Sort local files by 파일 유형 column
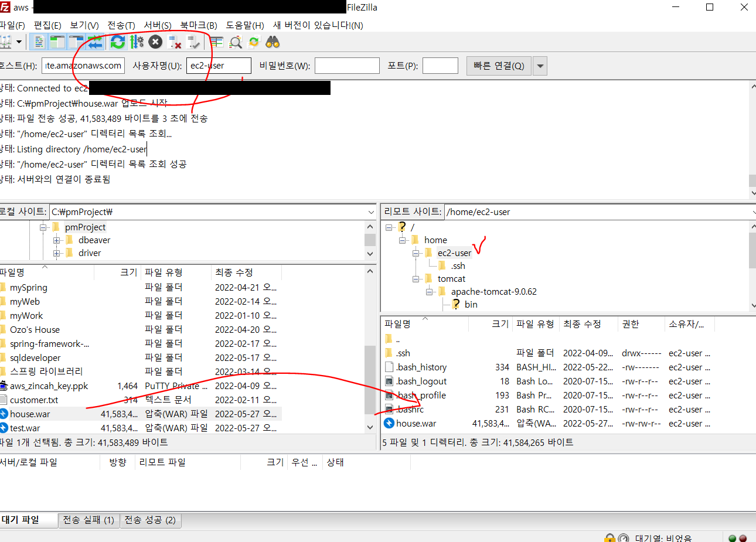Viewport: 756px width, 542px height. pos(176,272)
